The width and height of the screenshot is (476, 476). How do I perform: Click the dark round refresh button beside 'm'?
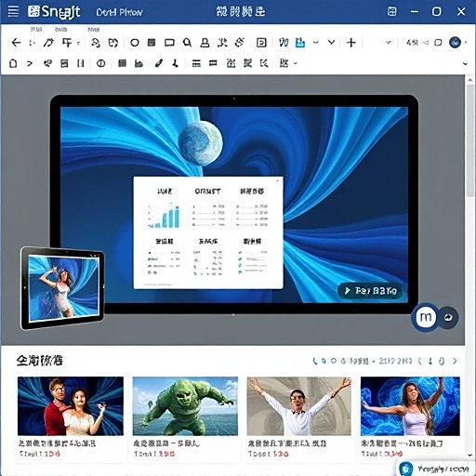(448, 317)
